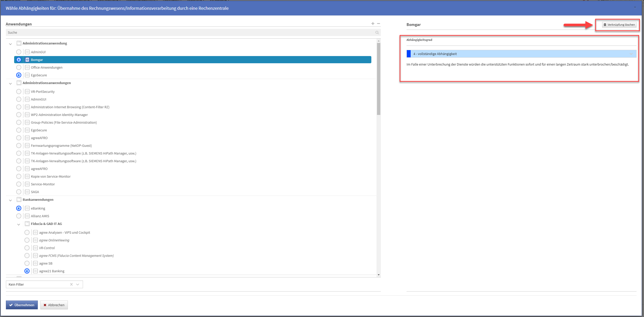Open the Abhängigkeitsgrad dropdown
This screenshot has width=644, height=317.
click(x=522, y=54)
